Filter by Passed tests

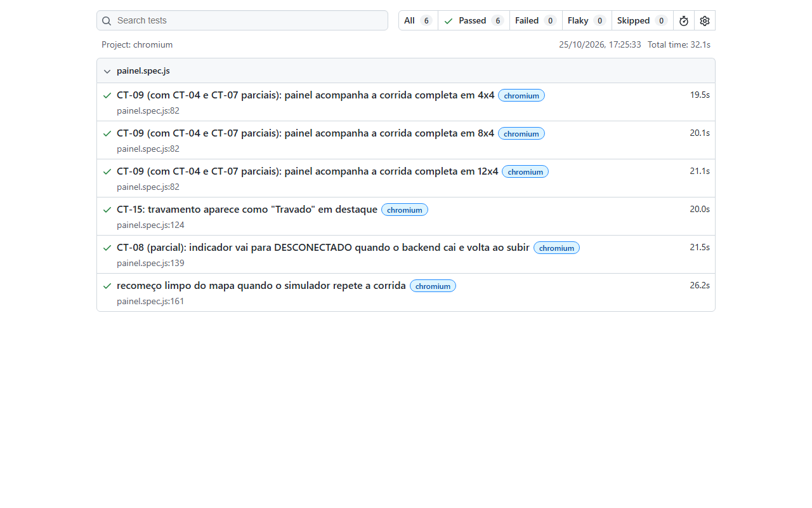click(474, 21)
